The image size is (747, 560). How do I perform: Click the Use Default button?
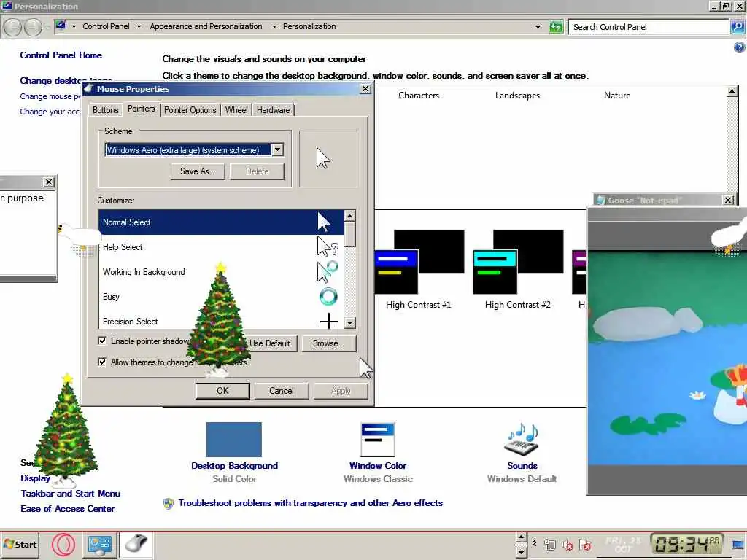coord(269,343)
